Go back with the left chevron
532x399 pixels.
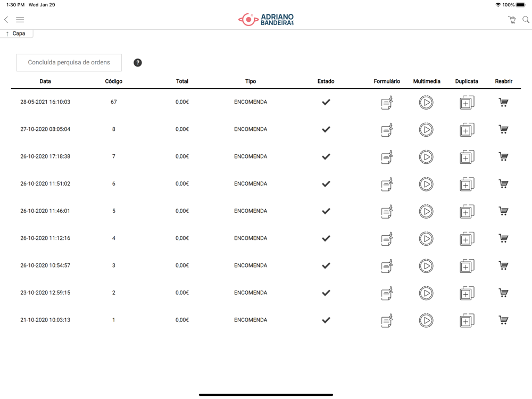pos(6,20)
